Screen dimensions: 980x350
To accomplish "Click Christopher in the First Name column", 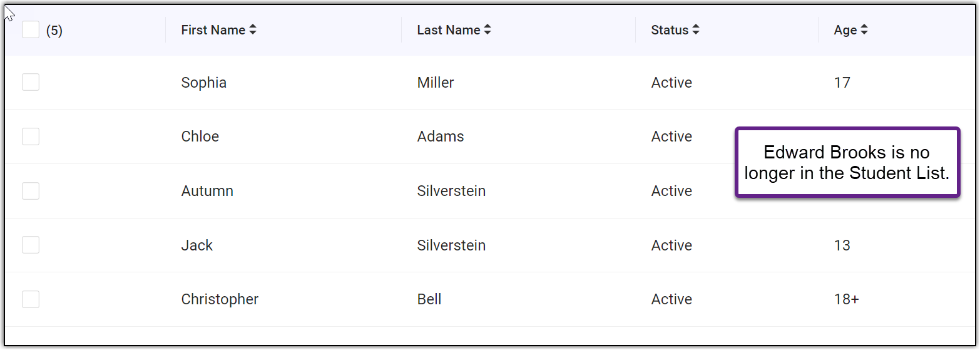I will tap(220, 299).
